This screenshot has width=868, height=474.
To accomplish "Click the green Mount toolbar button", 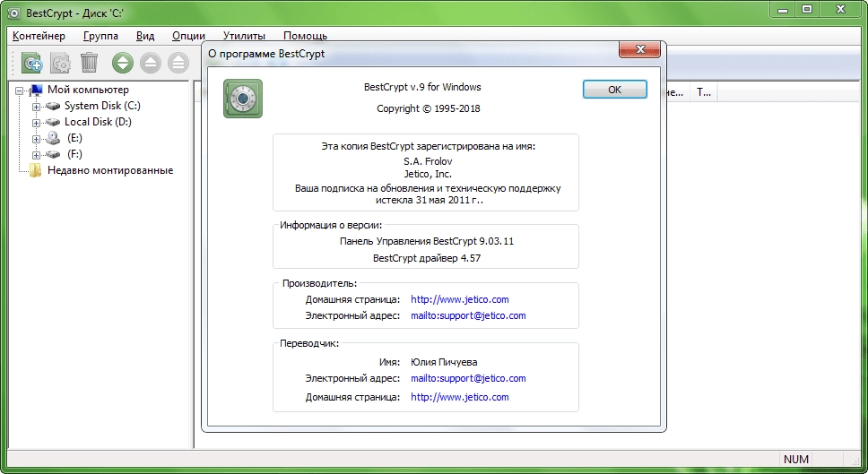I will (122, 63).
